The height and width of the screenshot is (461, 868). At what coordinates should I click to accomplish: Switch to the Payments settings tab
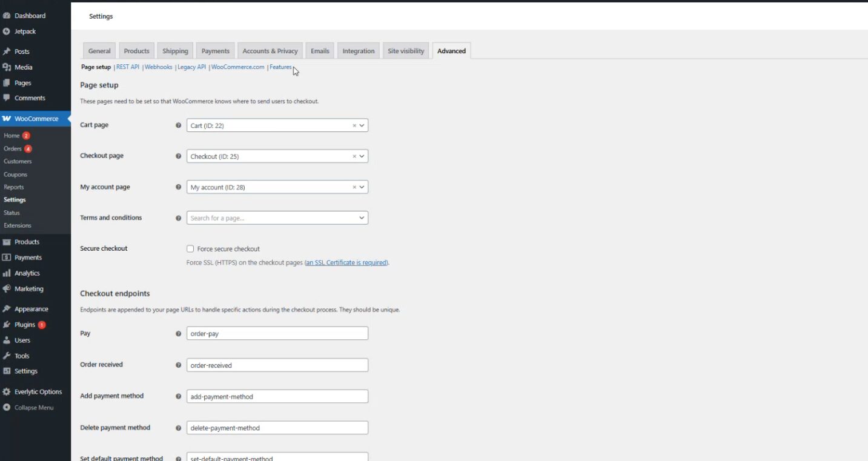tap(215, 51)
